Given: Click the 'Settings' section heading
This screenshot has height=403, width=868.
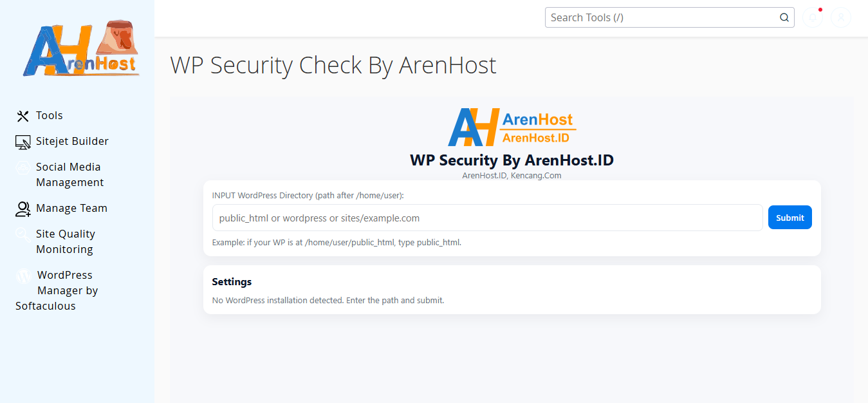Looking at the screenshot, I should coord(232,282).
